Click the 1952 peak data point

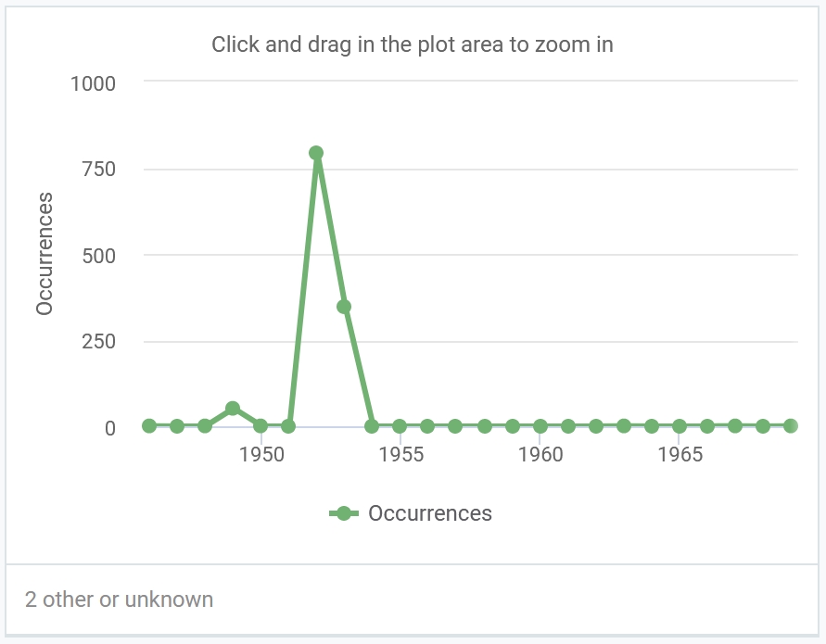tap(316, 153)
